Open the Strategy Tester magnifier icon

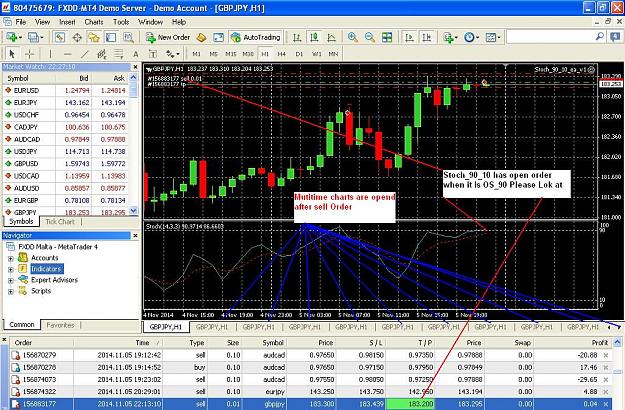click(128, 37)
